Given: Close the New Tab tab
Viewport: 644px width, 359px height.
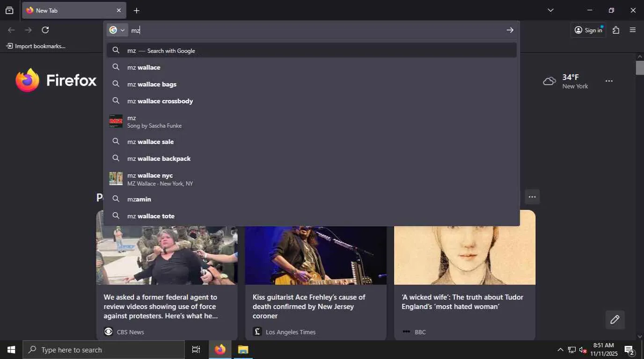Looking at the screenshot, I should tap(118, 10).
